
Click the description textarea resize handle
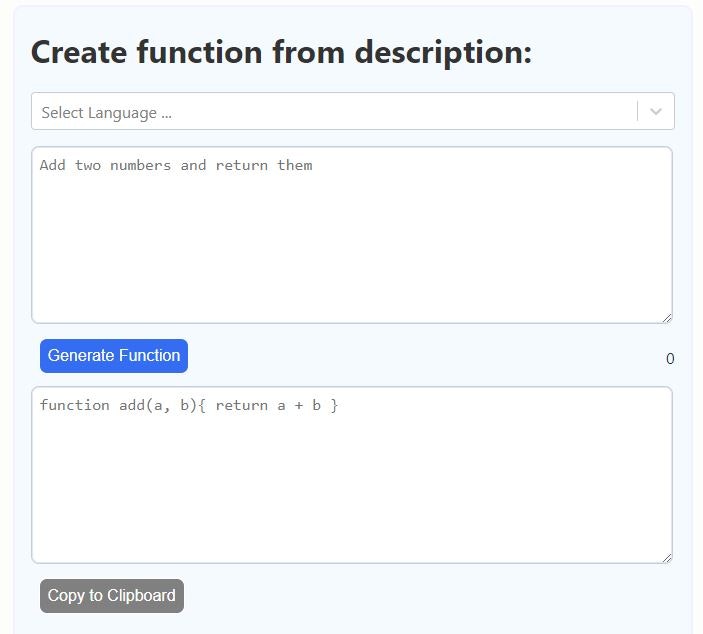[667, 318]
